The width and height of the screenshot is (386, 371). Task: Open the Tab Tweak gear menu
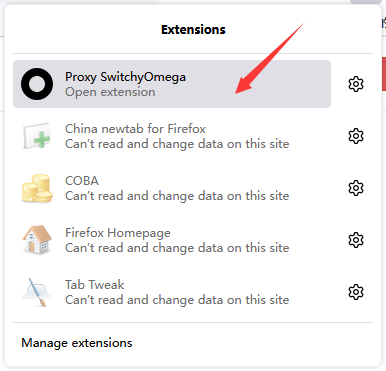pyautogui.click(x=356, y=292)
